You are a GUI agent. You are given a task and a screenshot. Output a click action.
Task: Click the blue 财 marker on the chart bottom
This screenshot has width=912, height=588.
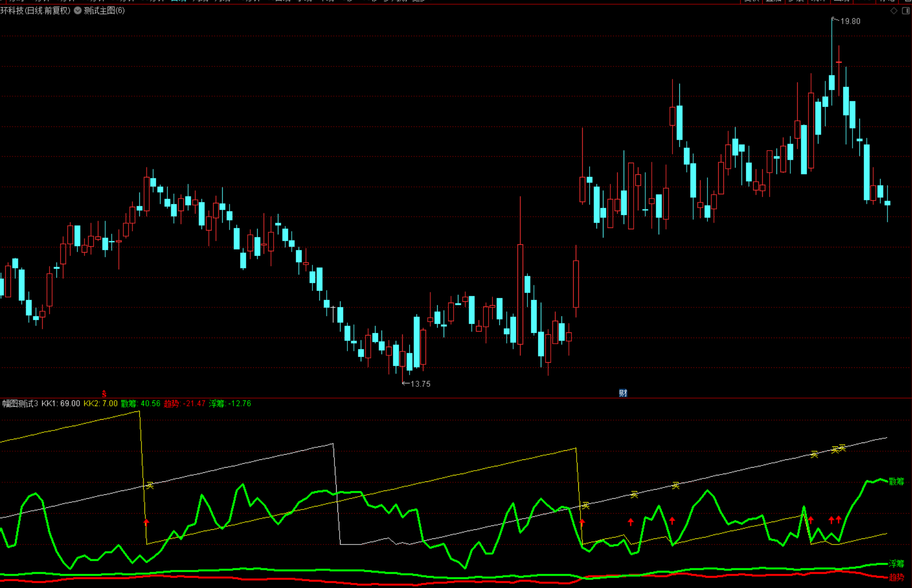[x=623, y=393]
